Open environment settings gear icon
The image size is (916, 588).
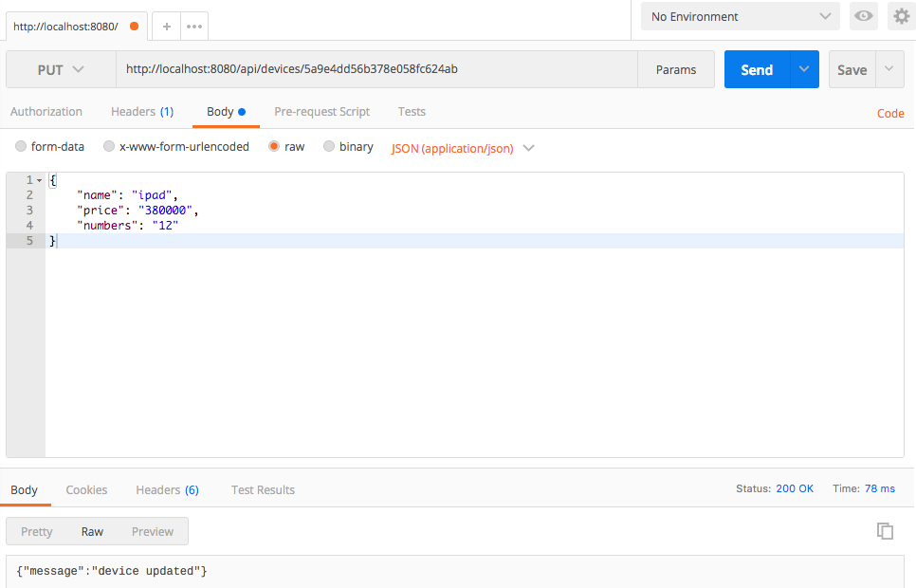[902, 16]
